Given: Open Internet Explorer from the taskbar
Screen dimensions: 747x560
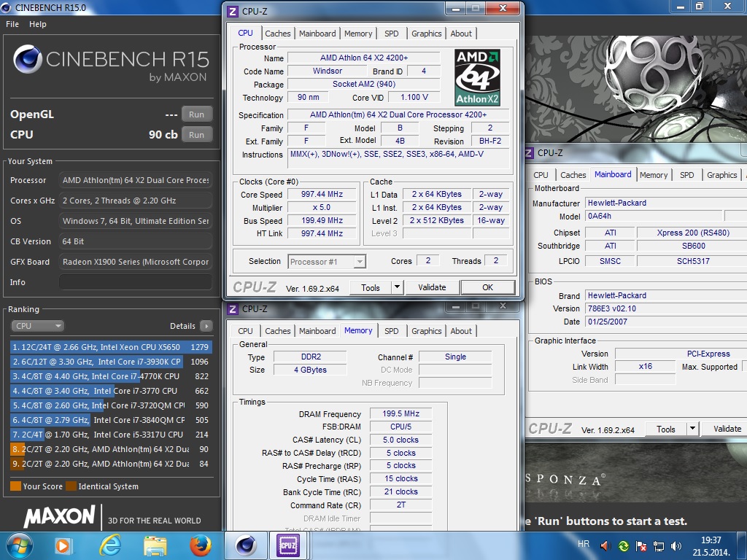Looking at the screenshot, I should (110, 545).
